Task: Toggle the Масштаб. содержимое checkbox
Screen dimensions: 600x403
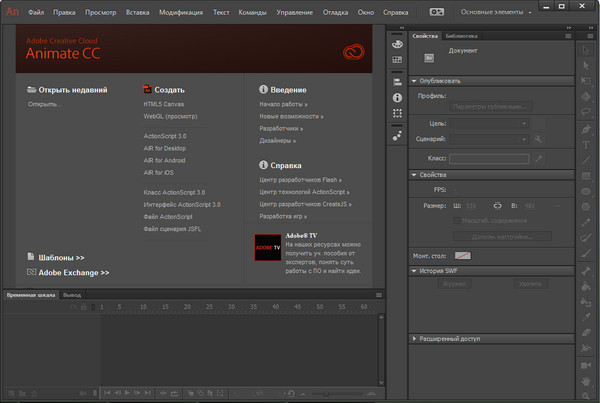Action: pyautogui.click(x=457, y=220)
